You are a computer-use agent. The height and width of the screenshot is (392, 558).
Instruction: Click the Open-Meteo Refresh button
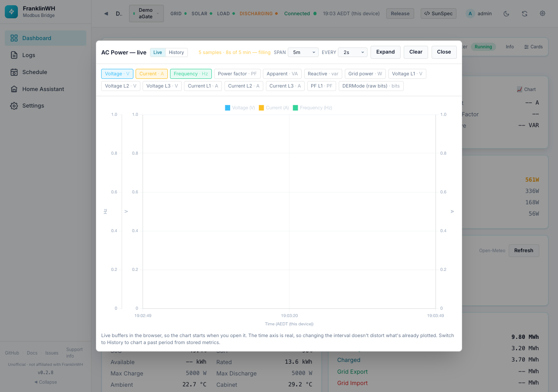[x=524, y=250]
